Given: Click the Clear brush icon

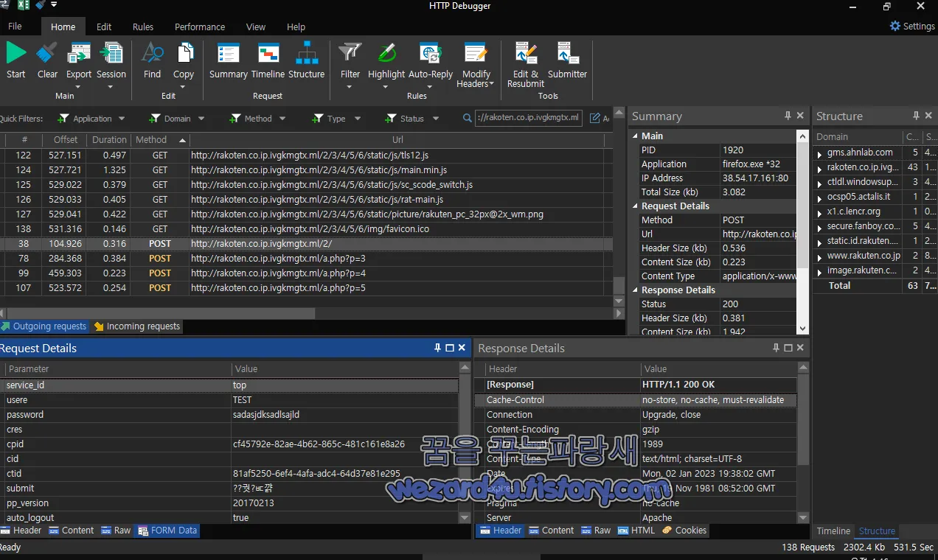Looking at the screenshot, I should (47, 53).
